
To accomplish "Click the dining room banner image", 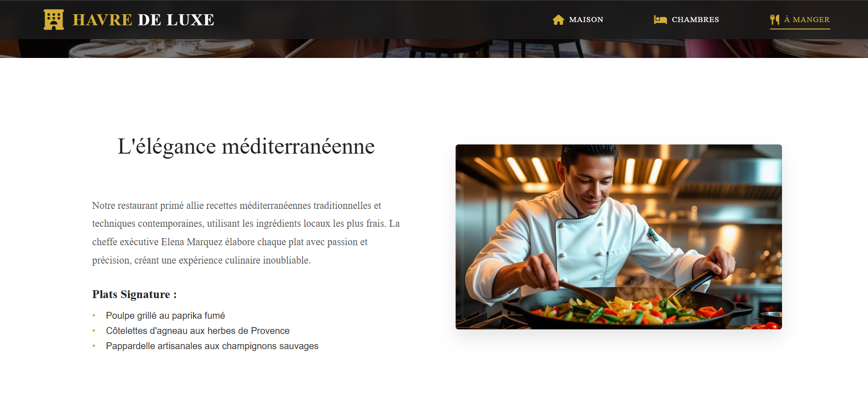I will (434, 48).
